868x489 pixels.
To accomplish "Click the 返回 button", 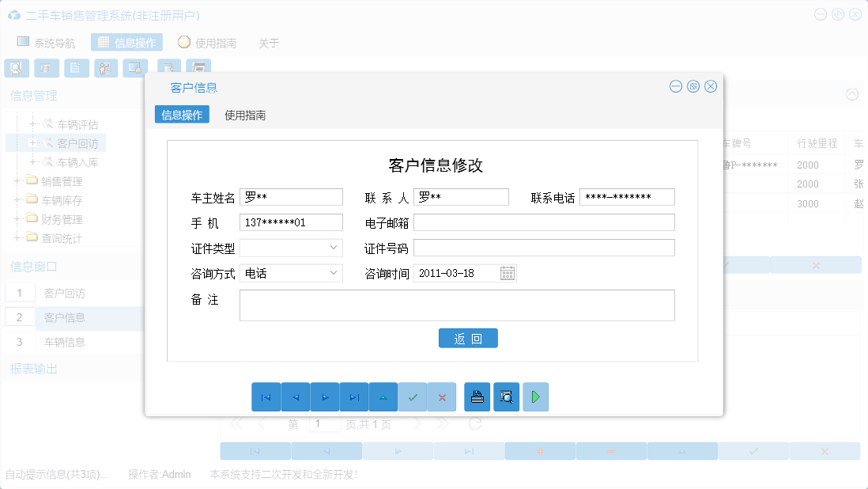I will pos(468,338).
